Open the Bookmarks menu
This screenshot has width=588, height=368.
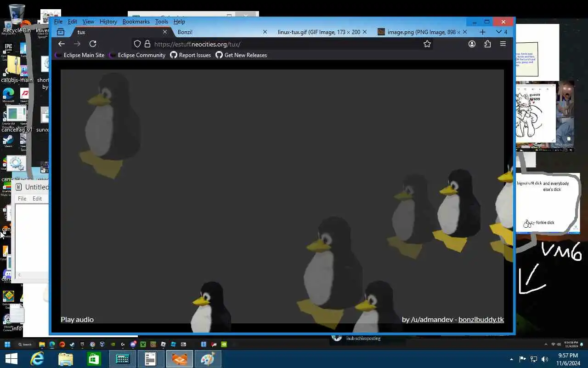pyautogui.click(x=136, y=22)
